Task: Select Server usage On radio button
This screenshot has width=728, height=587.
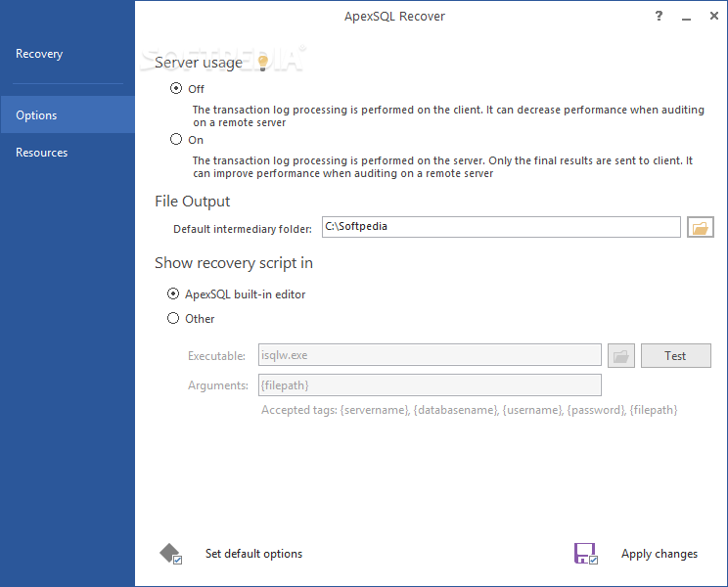Action: pos(176,139)
